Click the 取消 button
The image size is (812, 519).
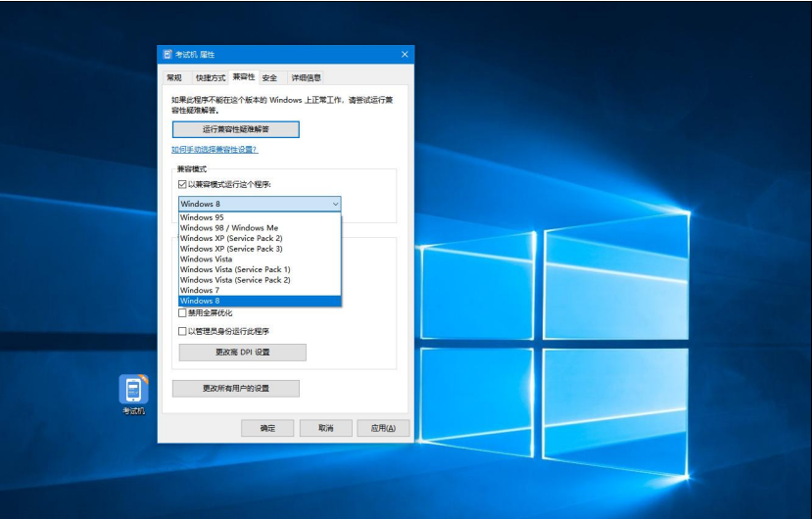(326, 428)
